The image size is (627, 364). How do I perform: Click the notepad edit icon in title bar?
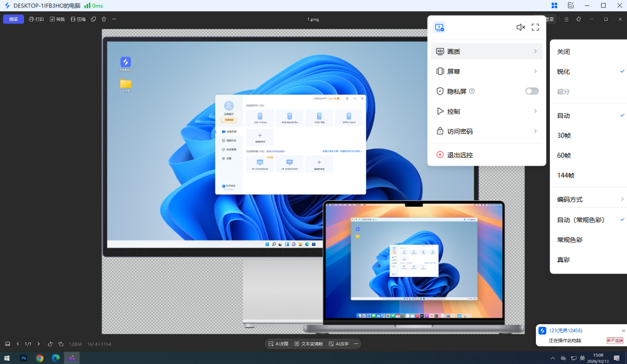[571, 5]
